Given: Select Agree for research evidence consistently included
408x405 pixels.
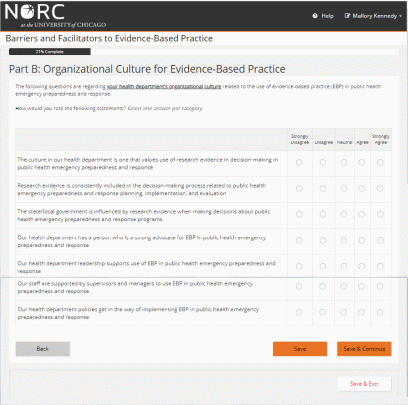Looking at the screenshot, I should tap(362, 188).
